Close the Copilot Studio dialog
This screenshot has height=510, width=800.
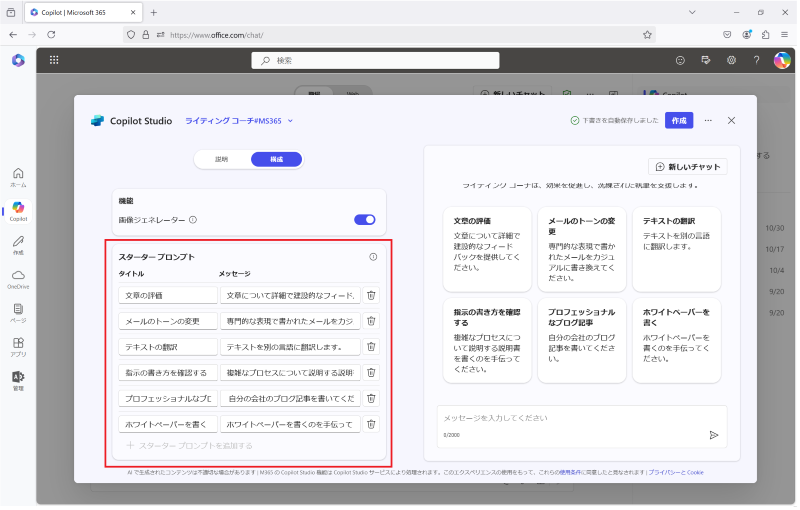[731, 120]
